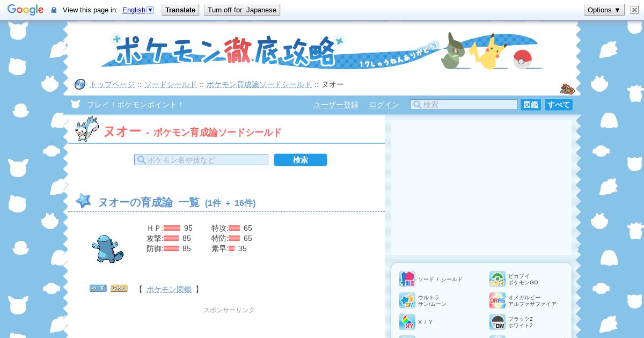Click the Translate button
This screenshot has height=338, width=644.
[x=180, y=10]
